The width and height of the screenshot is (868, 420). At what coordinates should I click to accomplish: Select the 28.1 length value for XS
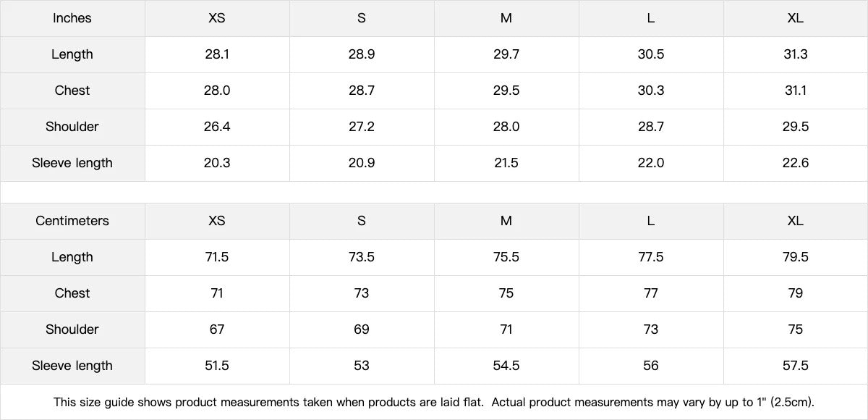(x=217, y=54)
